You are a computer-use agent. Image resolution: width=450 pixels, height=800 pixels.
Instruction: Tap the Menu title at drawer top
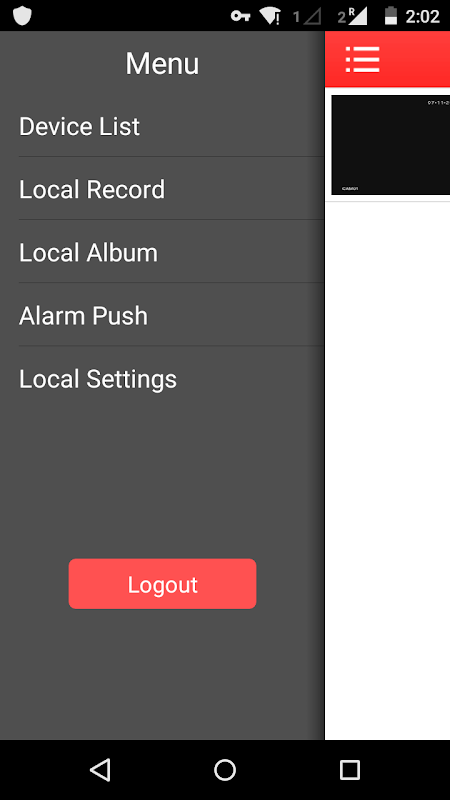(162, 64)
